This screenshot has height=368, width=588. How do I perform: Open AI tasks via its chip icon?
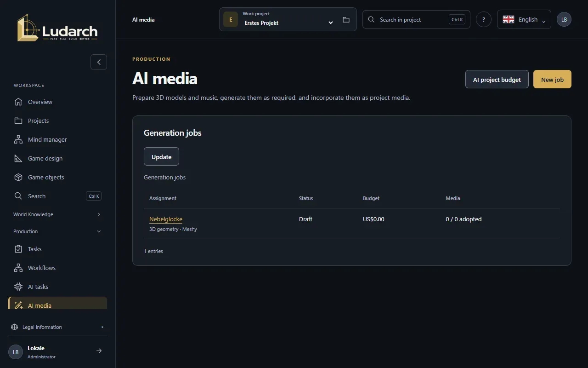point(18,287)
